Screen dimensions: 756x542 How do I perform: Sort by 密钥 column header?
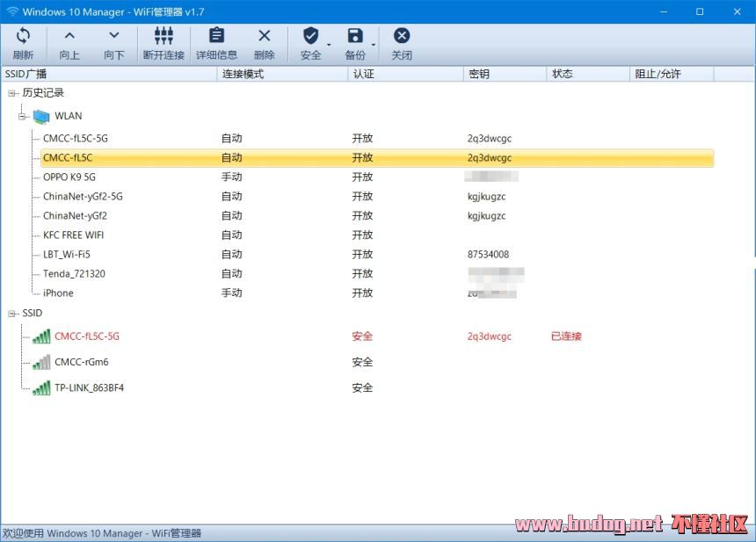click(x=505, y=74)
